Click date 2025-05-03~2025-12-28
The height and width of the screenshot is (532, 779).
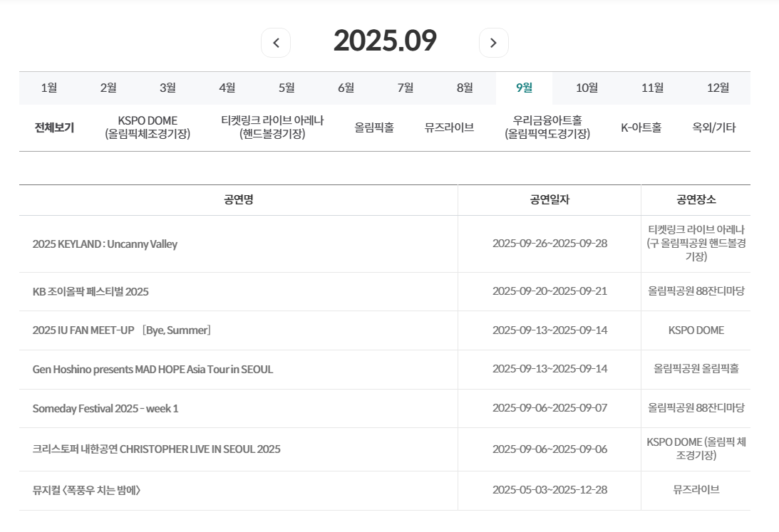[550, 490]
